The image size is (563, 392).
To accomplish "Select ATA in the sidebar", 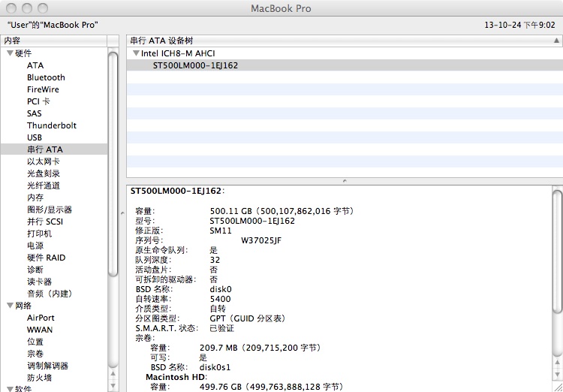I will (35, 66).
